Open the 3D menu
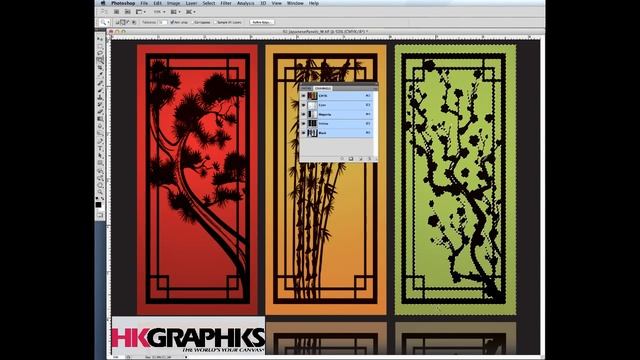 tap(263, 3)
